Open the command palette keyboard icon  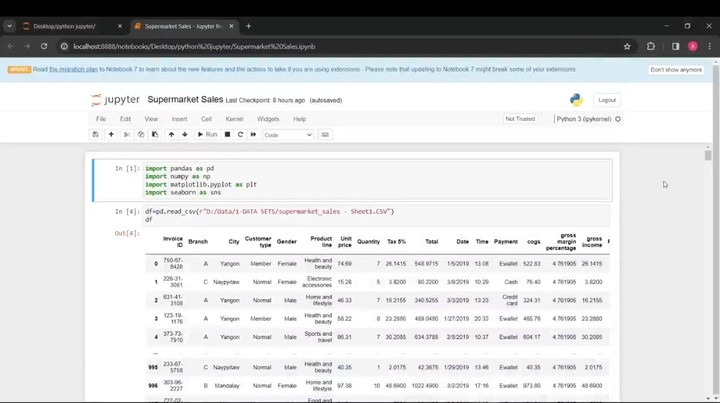(x=325, y=134)
